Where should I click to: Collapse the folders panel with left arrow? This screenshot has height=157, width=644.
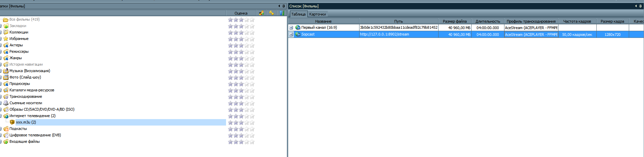tap(279, 6)
